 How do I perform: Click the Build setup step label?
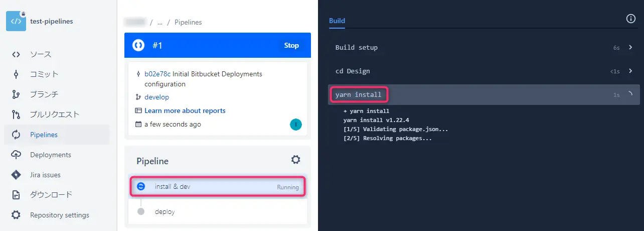[x=357, y=47]
